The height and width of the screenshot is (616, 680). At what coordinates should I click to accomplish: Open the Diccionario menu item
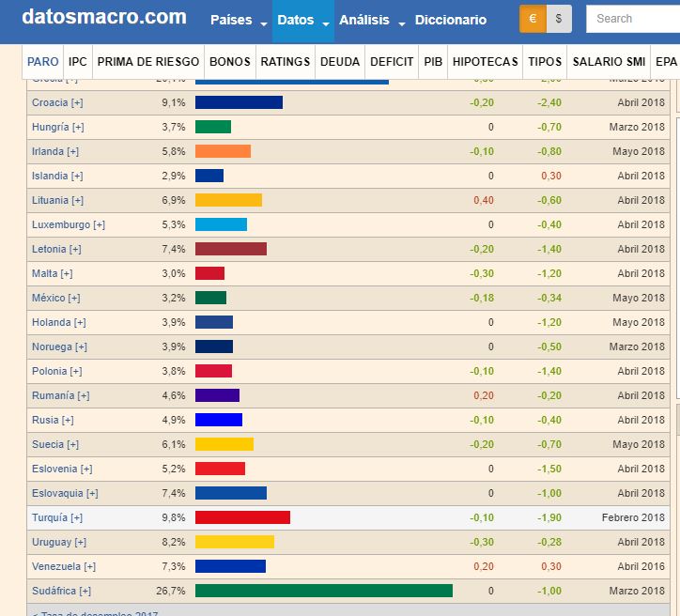451,21
